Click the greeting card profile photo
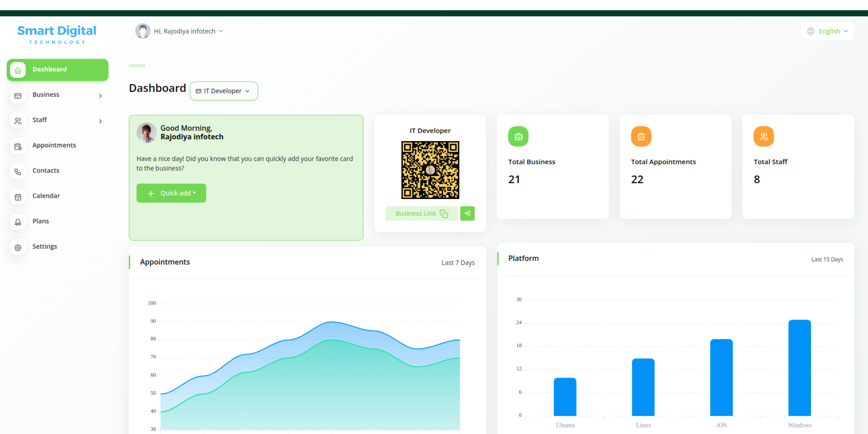The height and width of the screenshot is (434, 868). (x=146, y=132)
